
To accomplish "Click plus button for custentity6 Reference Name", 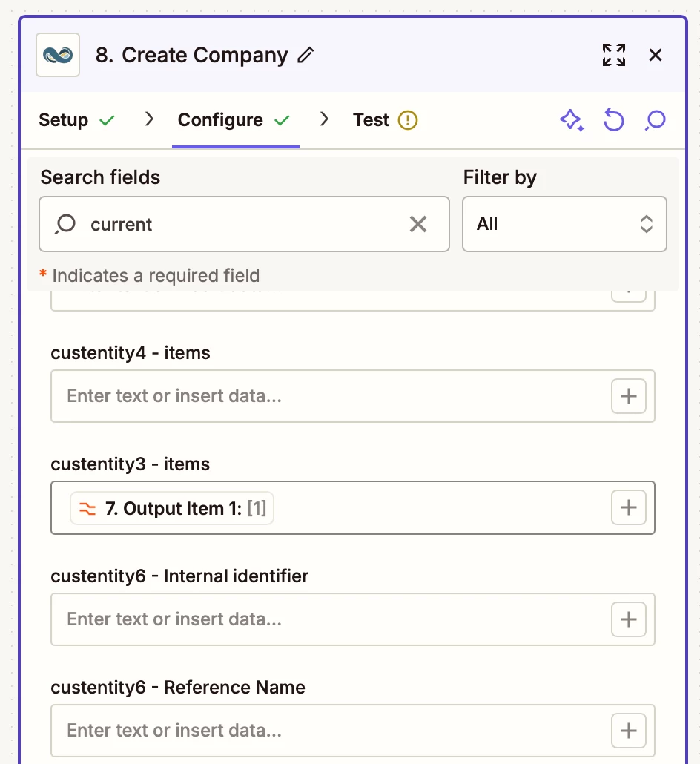I will pyautogui.click(x=629, y=731).
